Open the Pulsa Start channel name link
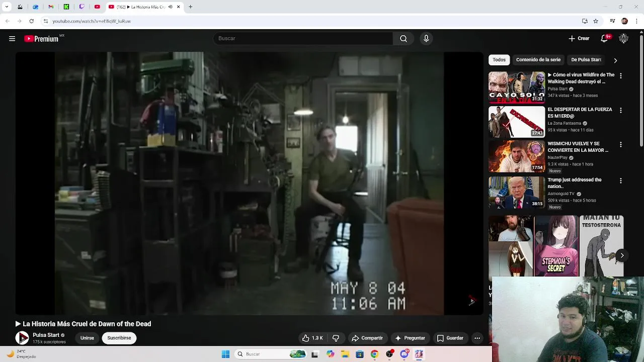Image resolution: width=644 pixels, height=362 pixels. (46, 335)
